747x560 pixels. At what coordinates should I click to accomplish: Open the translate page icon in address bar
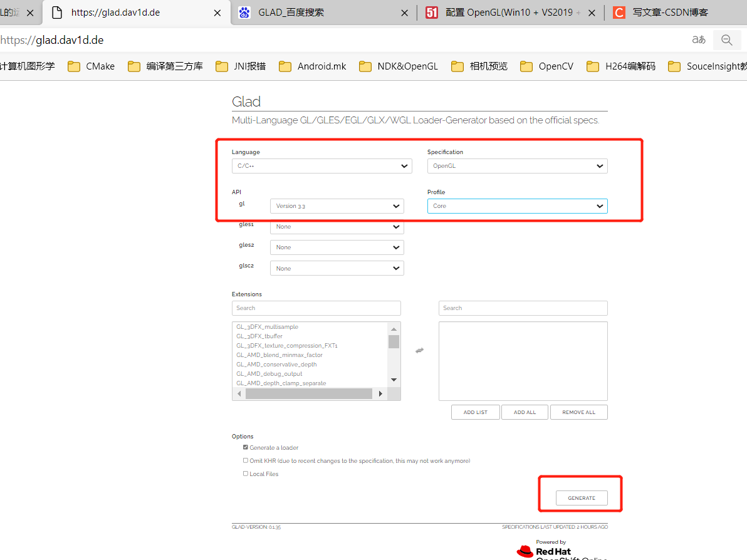click(x=698, y=39)
